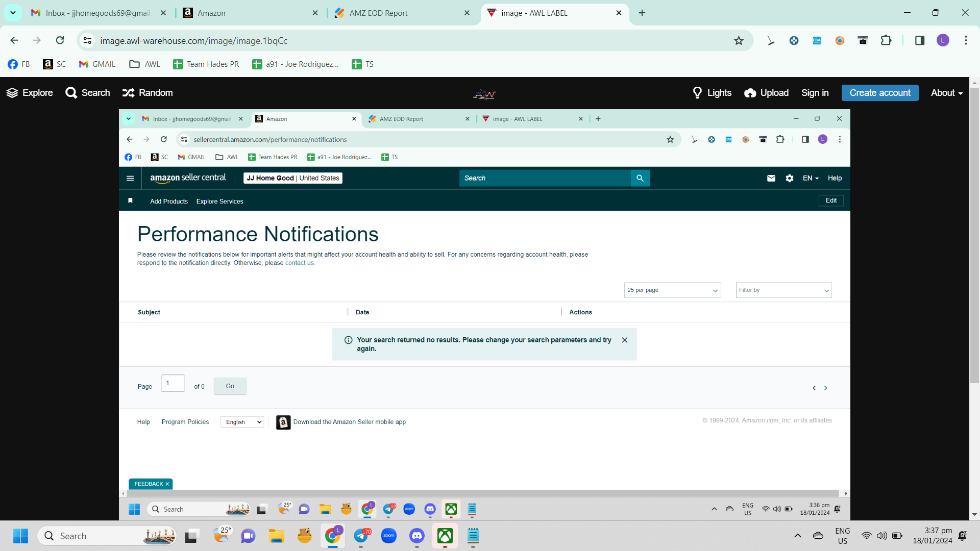Open the Explore page on the image site

(x=30, y=93)
